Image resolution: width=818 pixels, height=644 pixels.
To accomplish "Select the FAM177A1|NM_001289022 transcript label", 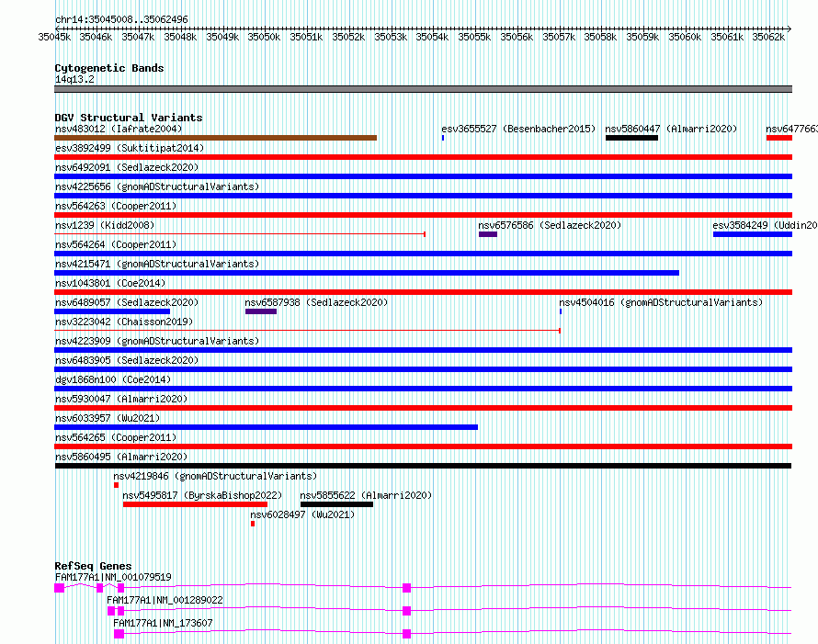I will [165, 600].
